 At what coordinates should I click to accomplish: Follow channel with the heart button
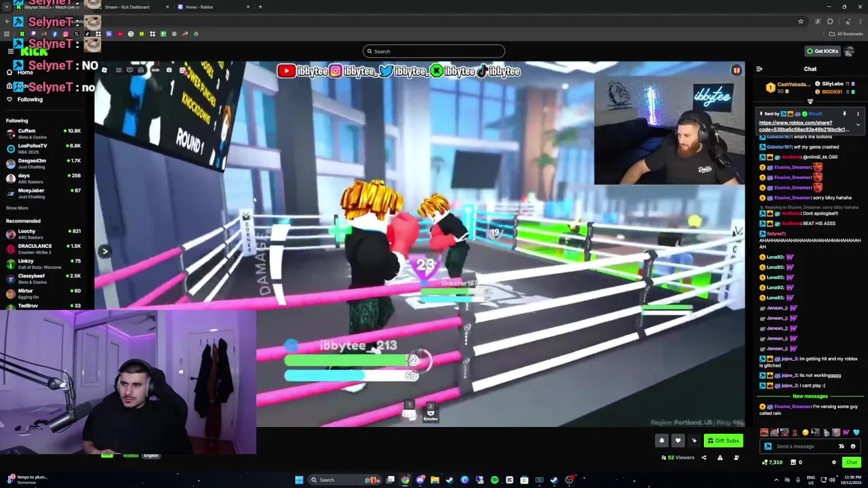tap(677, 441)
